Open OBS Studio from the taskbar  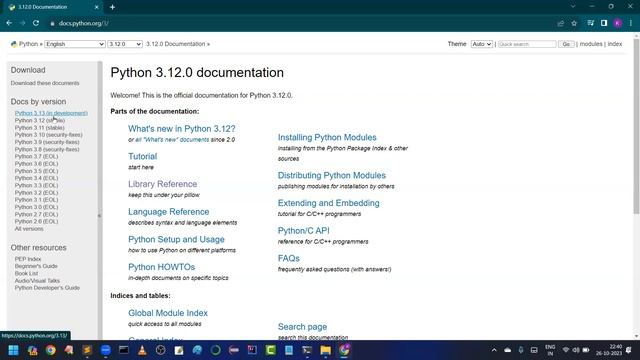[160, 350]
